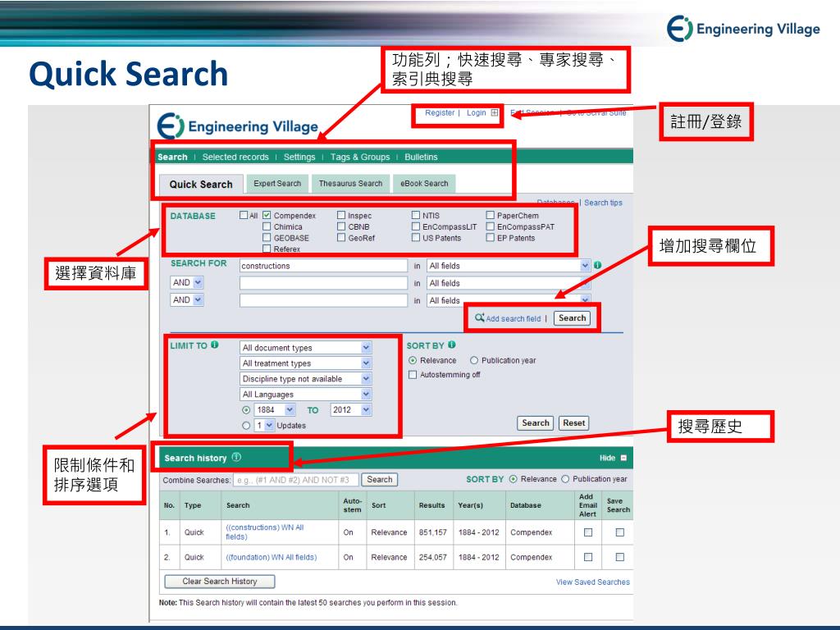The image size is (840, 630).
Task: Check the NTIS database checkbox
Action: click(416, 216)
